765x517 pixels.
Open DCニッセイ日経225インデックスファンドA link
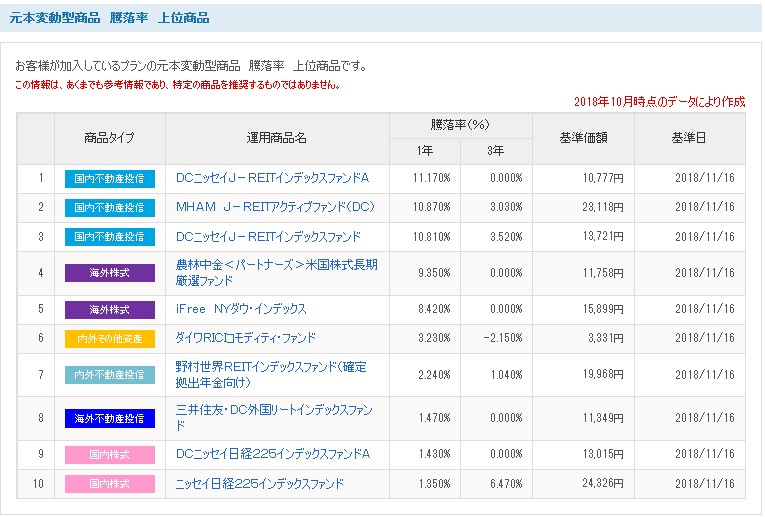[273, 455]
